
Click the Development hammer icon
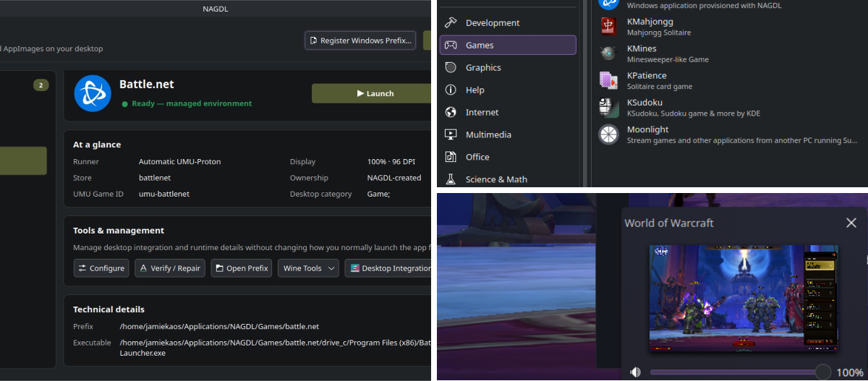click(451, 22)
